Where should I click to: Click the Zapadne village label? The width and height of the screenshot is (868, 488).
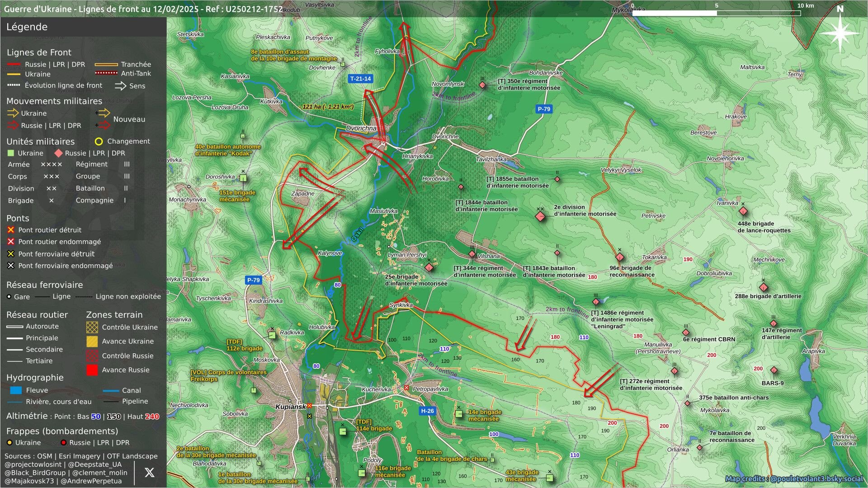(x=302, y=193)
